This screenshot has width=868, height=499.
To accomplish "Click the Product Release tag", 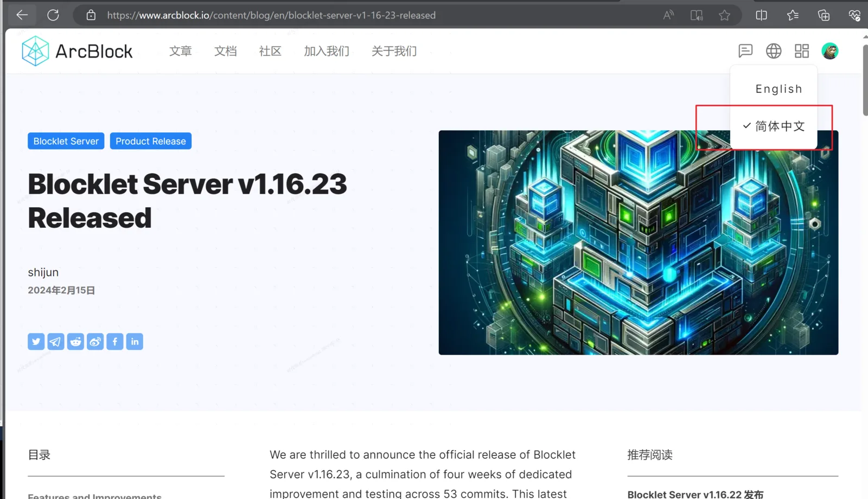I will tap(151, 141).
